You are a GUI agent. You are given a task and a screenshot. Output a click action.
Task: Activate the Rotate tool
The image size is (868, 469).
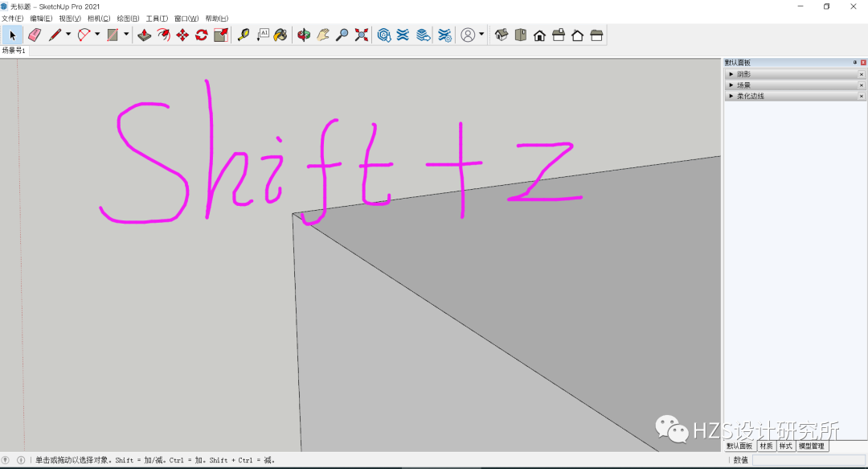click(x=202, y=35)
